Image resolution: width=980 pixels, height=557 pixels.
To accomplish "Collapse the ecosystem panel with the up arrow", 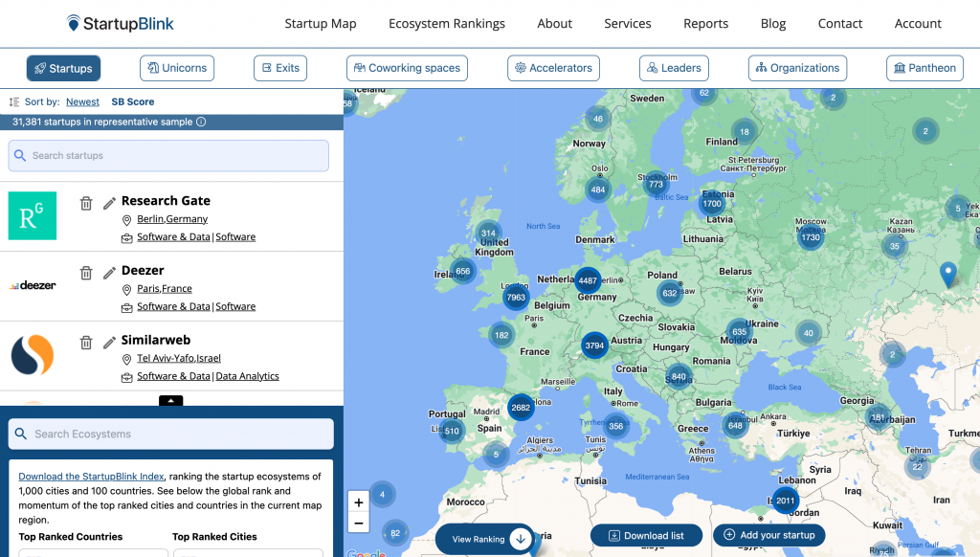I will click(170, 401).
